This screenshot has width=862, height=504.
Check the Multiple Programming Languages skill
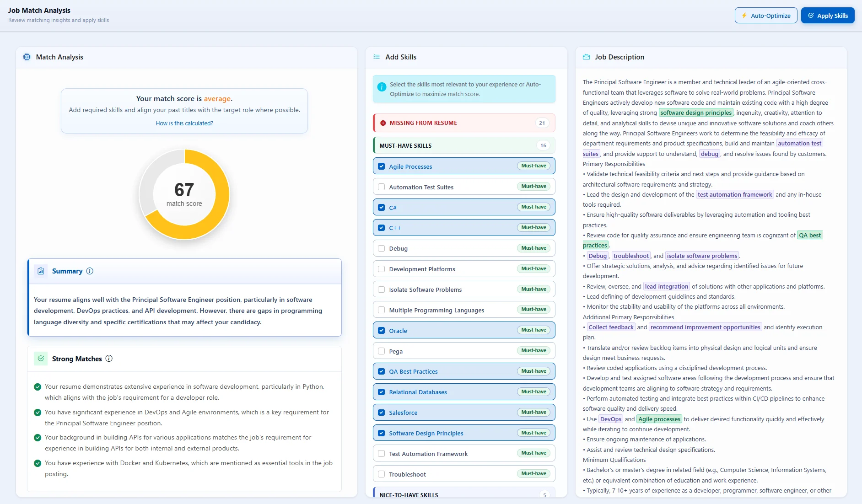tap(382, 310)
